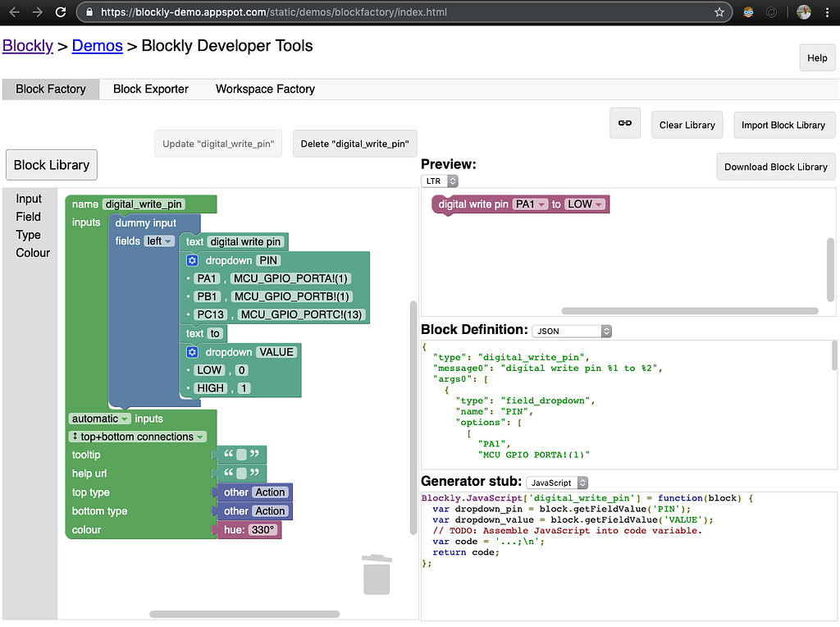840x627 pixels.
Task: Open the Block Definition JSON format dropdown
Action: pos(572,332)
